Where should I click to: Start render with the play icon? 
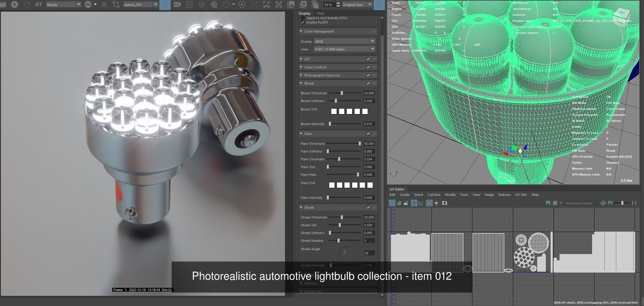click(14, 4)
